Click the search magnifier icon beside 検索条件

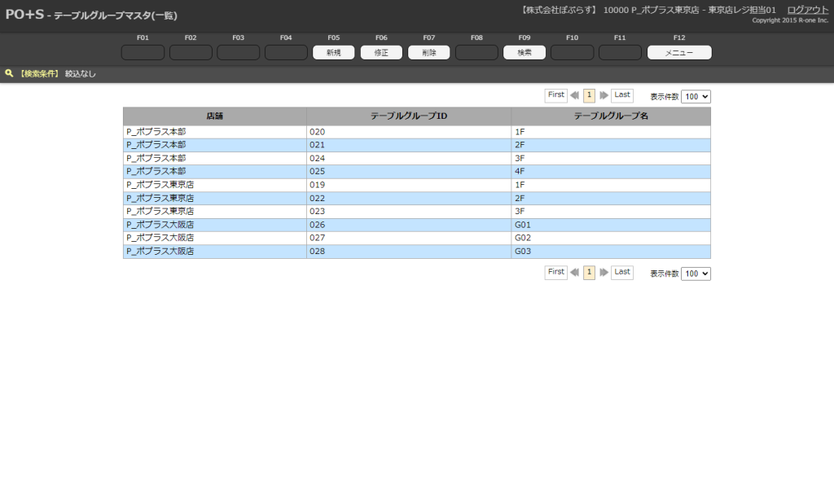(9, 73)
